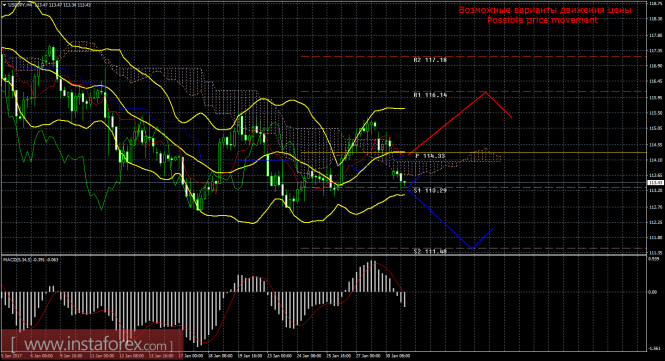Image resolution: width=665 pixels, height=361 pixels.
Task: Click the 30 Jan 08:00 date on time axis
Action: point(399,356)
